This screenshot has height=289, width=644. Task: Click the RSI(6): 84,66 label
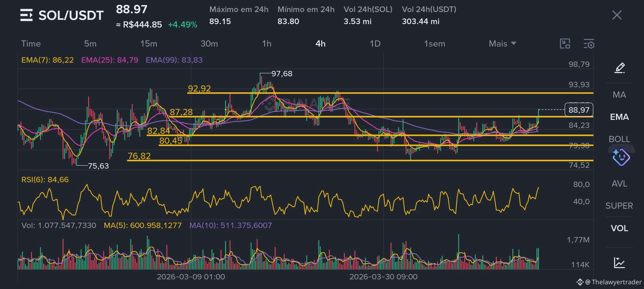click(45, 180)
